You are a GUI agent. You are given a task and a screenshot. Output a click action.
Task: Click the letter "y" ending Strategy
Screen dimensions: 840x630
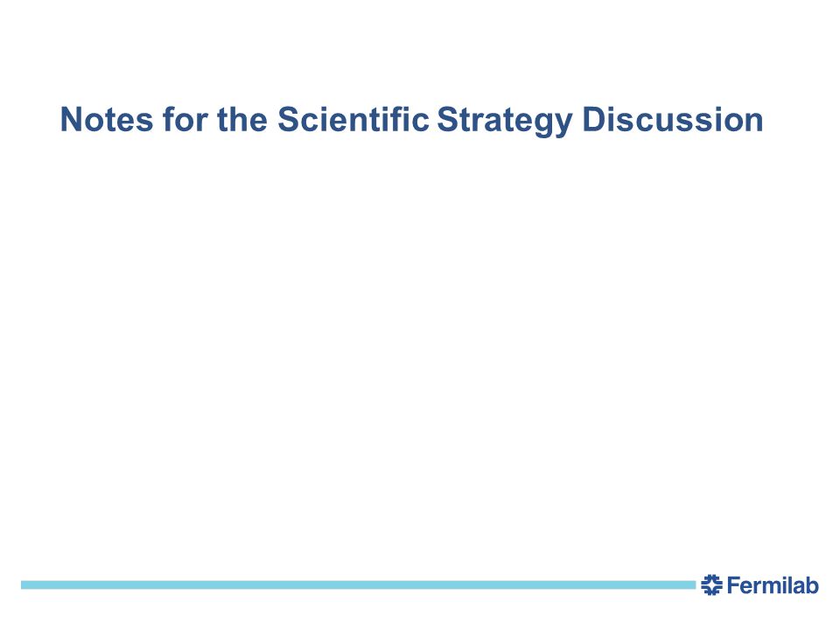tap(564, 124)
